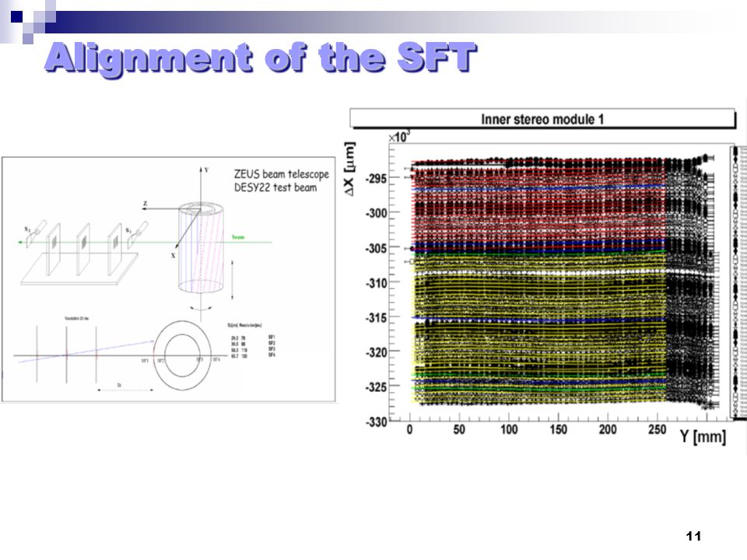Image resolution: width=747 pixels, height=560 pixels.
Task: Click the SF1 entry in resolution table
Action: pos(272,337)
